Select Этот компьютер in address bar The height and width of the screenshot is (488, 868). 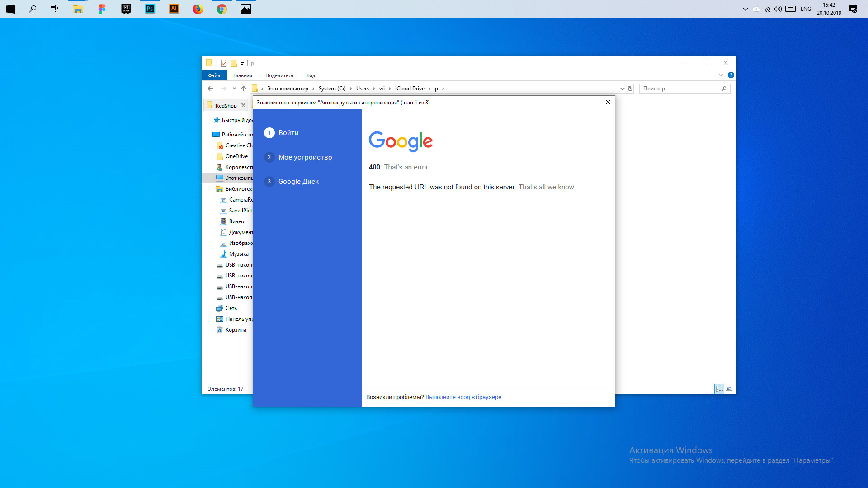pos(288,89)
